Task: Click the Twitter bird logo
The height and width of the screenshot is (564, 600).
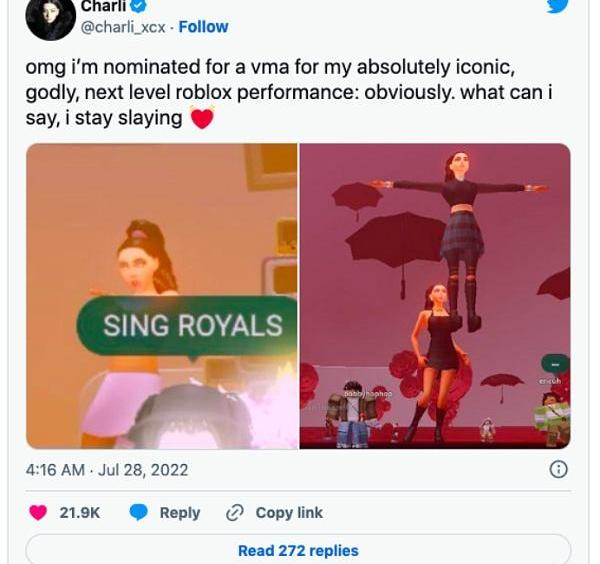Action: [558, 6]
